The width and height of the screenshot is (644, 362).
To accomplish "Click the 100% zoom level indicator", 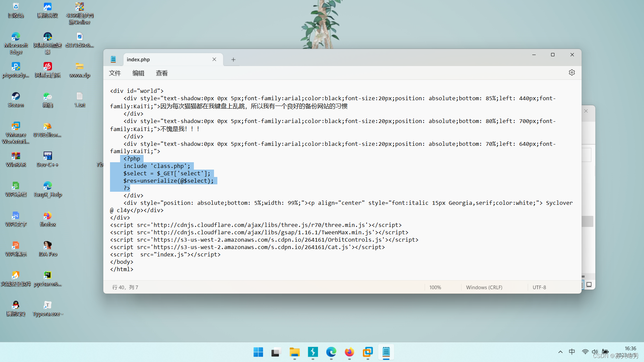I will [x=435, y=287].
